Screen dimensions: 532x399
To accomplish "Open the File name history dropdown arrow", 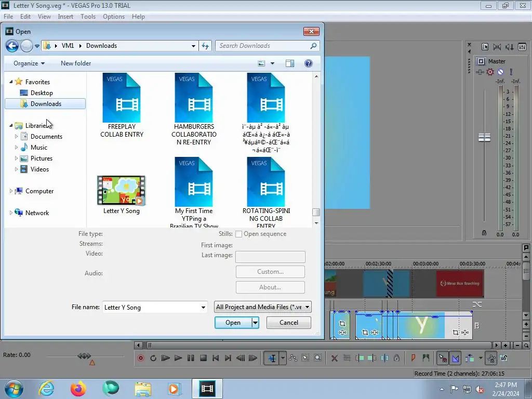I will (203, 308).
